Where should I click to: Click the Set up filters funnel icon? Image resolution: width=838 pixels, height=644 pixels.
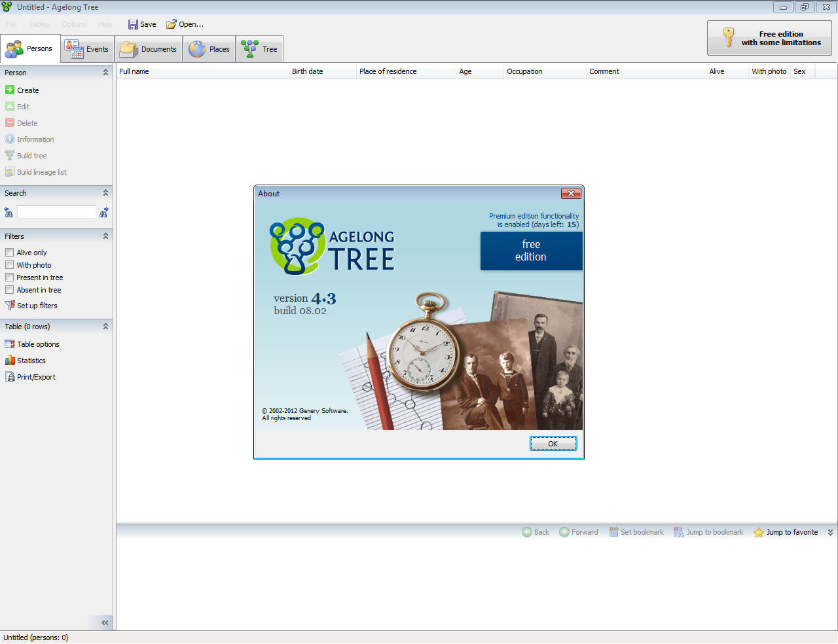point(10,305)
